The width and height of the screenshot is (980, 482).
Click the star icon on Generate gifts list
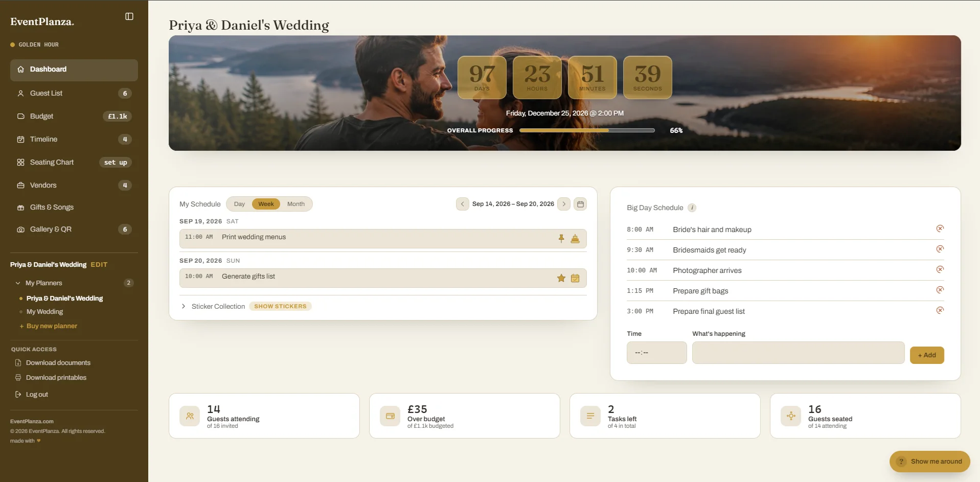coord(561,278)
